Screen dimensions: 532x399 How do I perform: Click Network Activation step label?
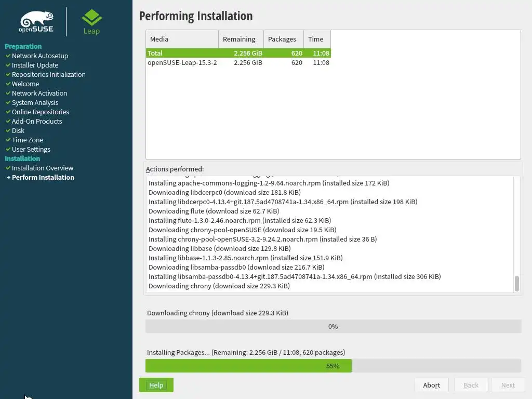pos(39,93)
